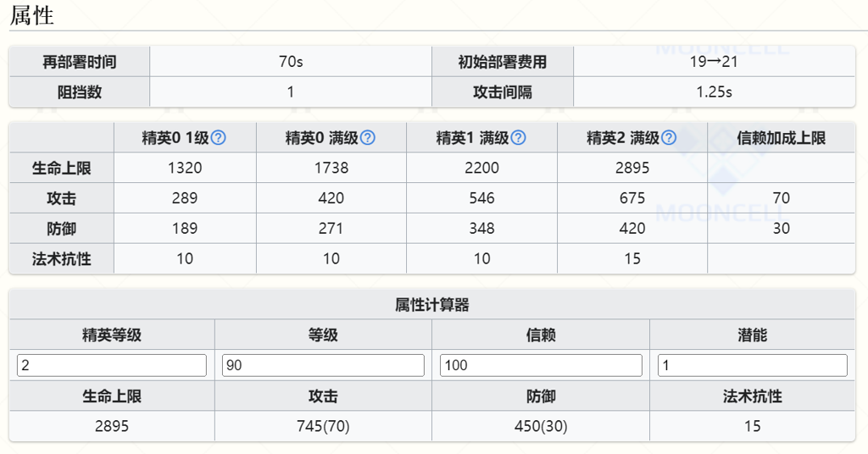The width and height of the screenshot is (868, 454).
Task: Select the 初始部署费用 header cell
Action: tap(503, 62)
